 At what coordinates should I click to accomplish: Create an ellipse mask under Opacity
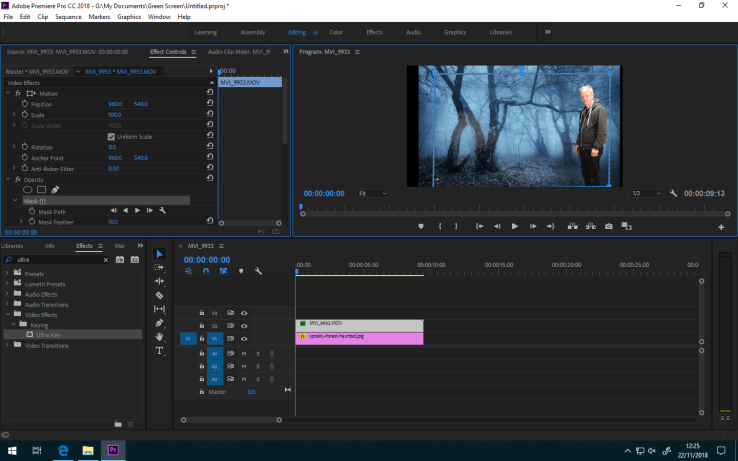(28, 190)
